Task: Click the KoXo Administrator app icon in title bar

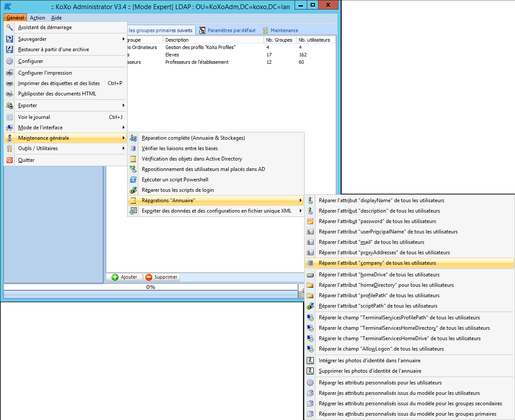Action: point(7,6)
